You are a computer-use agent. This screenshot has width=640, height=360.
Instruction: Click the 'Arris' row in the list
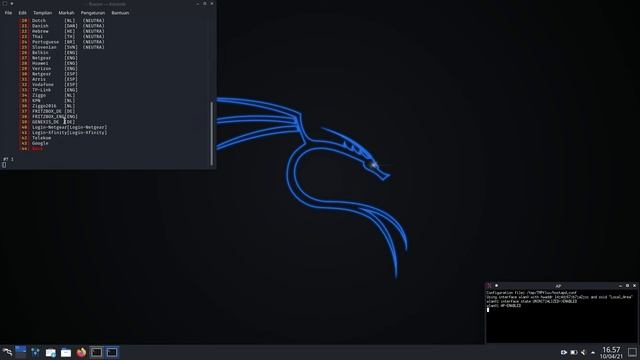49,79
